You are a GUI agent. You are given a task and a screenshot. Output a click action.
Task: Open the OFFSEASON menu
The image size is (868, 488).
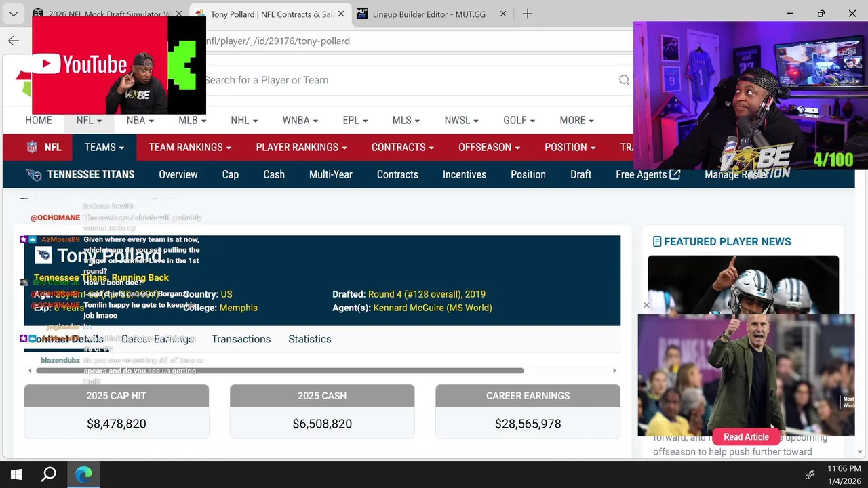[489, 147]
